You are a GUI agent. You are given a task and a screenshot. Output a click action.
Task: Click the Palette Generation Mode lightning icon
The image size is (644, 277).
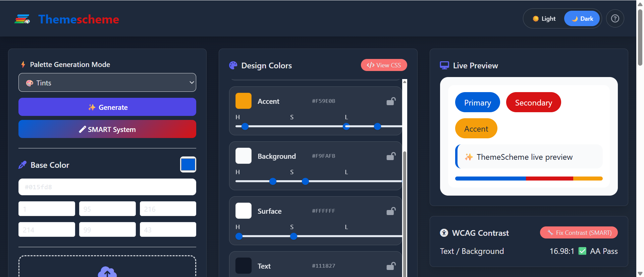[x=23, y=64]
